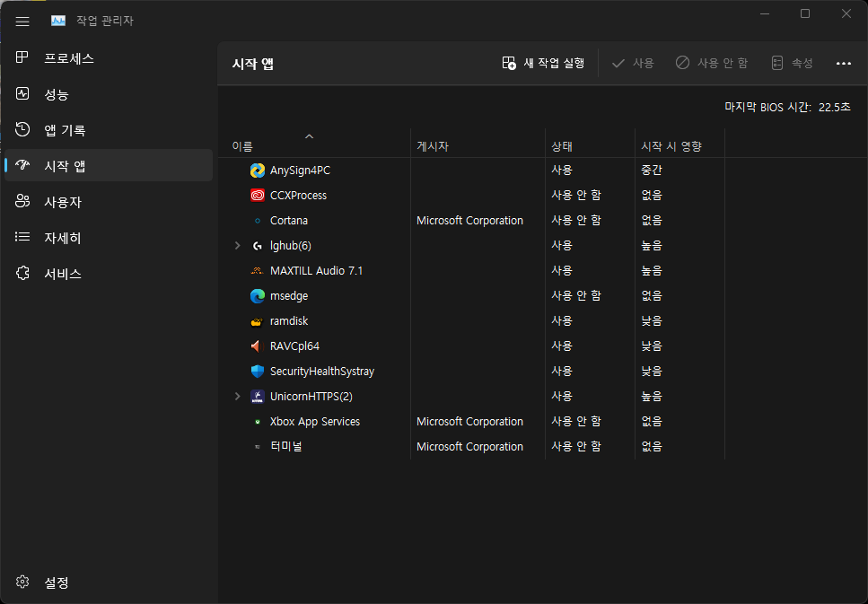Switch to the 성능 tab
Image resolution: width=868 pixels, height=604 pixels.
(109, 93)
